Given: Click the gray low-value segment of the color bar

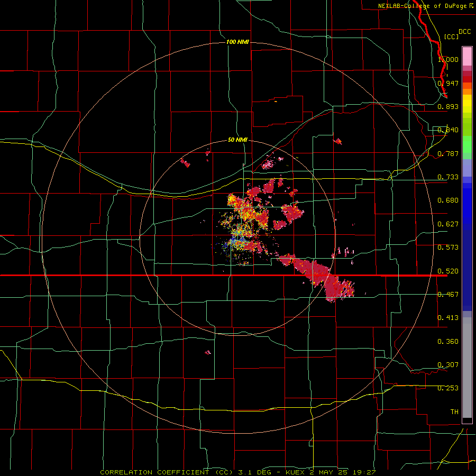Looking at the screenshot, I should tap(467, 368).
